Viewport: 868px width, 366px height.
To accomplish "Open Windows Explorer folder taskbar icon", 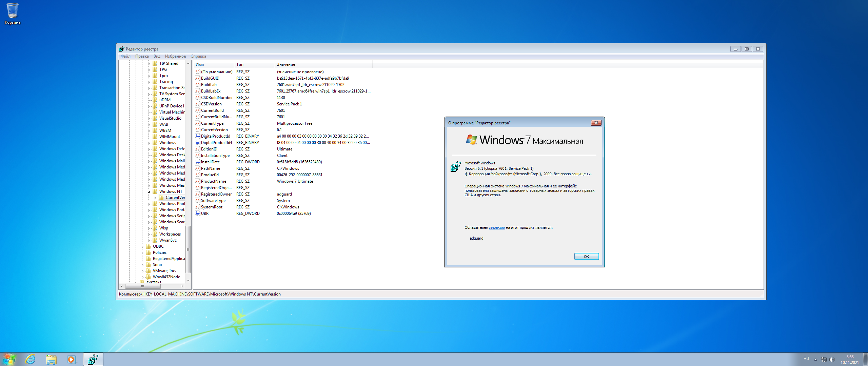I will coord(51,359).
